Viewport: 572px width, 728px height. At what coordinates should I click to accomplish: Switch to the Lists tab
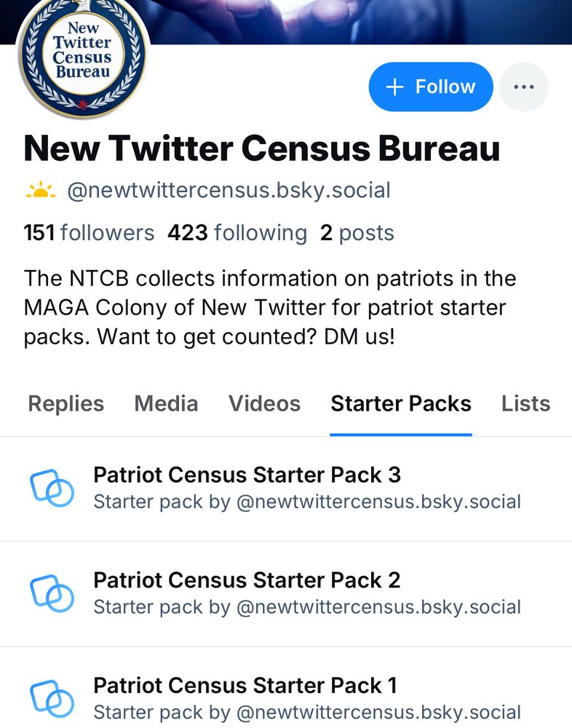525,403
